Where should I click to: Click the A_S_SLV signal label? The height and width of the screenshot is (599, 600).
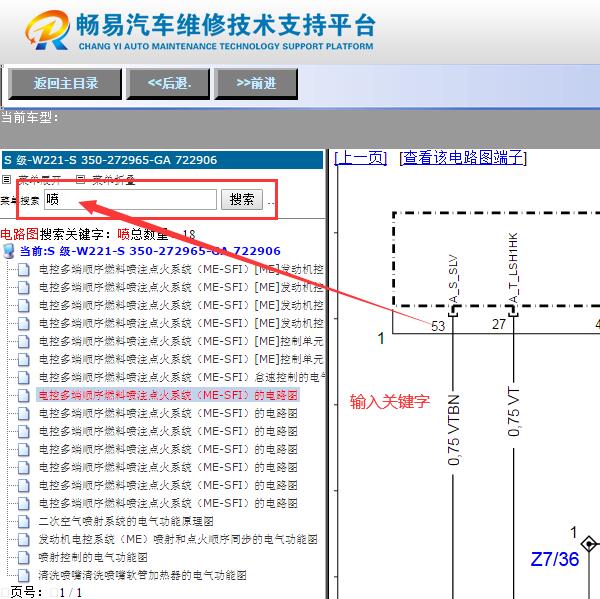pos(453,278)
